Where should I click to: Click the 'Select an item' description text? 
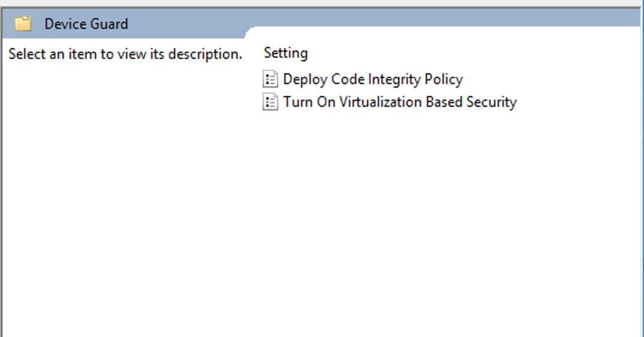tap(125, 54)
